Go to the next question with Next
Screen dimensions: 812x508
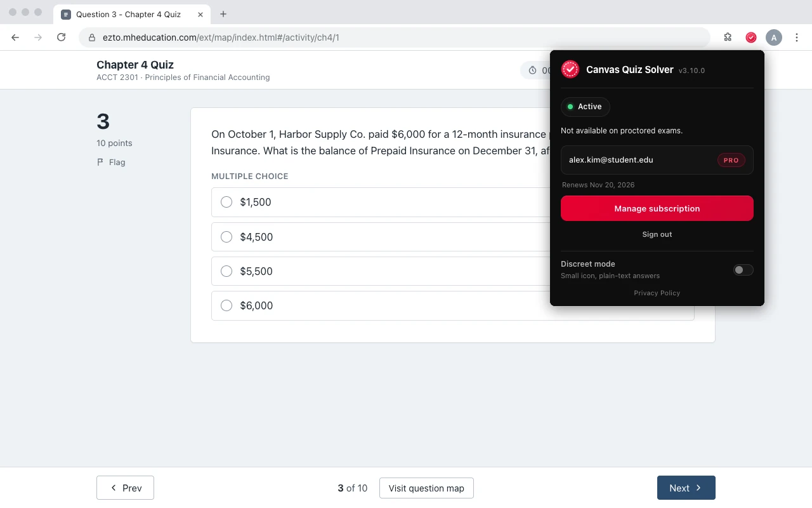click(x=686, y=488)
